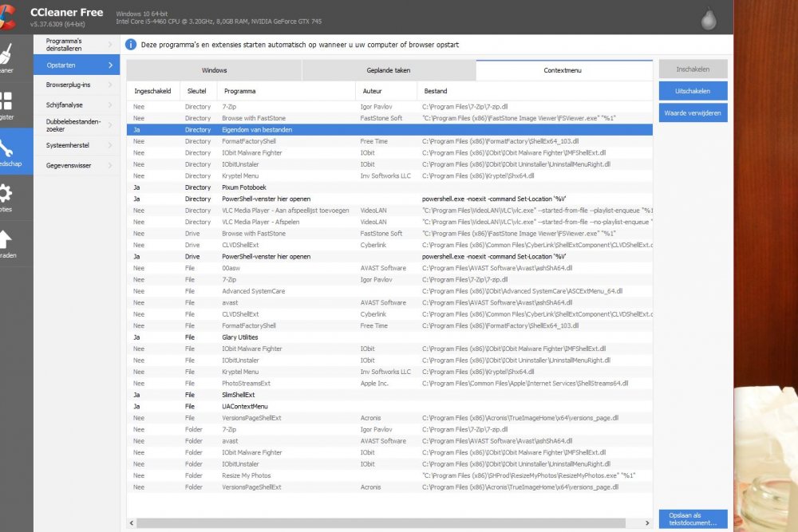Switch to the Windows tab

214,70
